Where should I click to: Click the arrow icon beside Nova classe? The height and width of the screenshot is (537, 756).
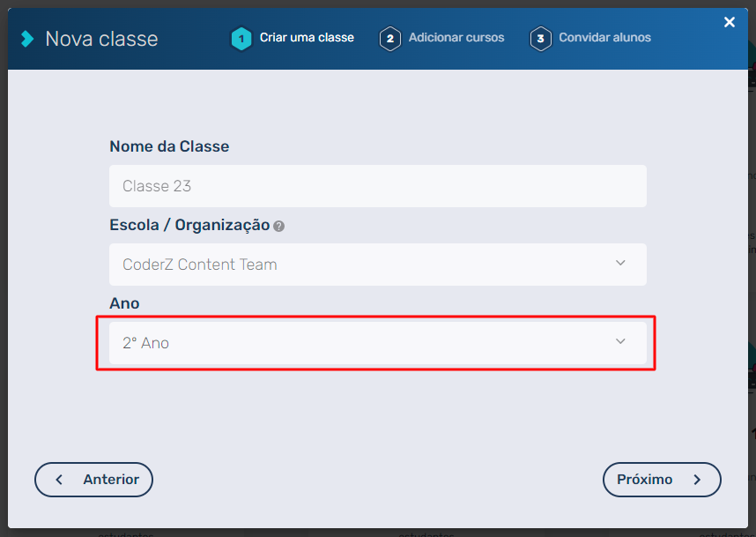click(x=28, y=39)
